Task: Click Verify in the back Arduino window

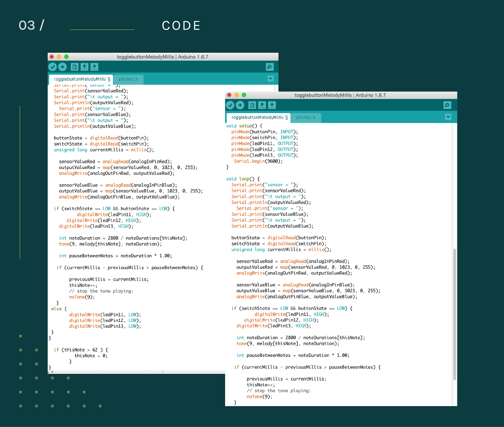Action: click(53, 67)
